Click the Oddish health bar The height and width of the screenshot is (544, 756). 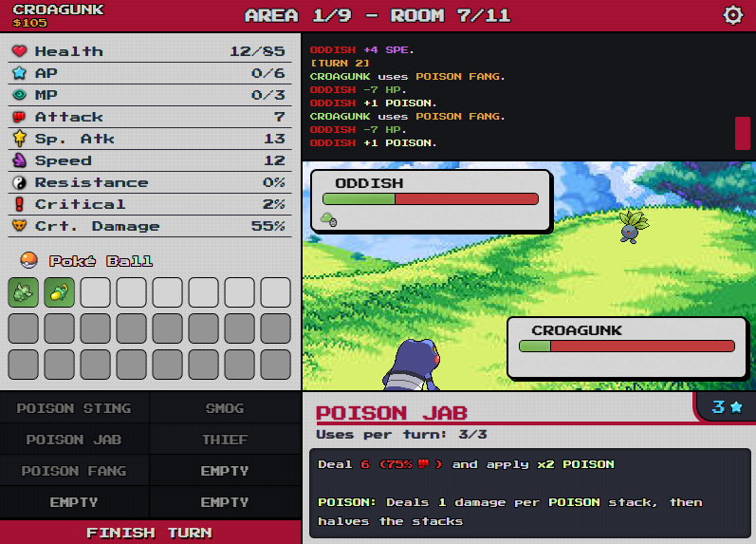(430, 198)
